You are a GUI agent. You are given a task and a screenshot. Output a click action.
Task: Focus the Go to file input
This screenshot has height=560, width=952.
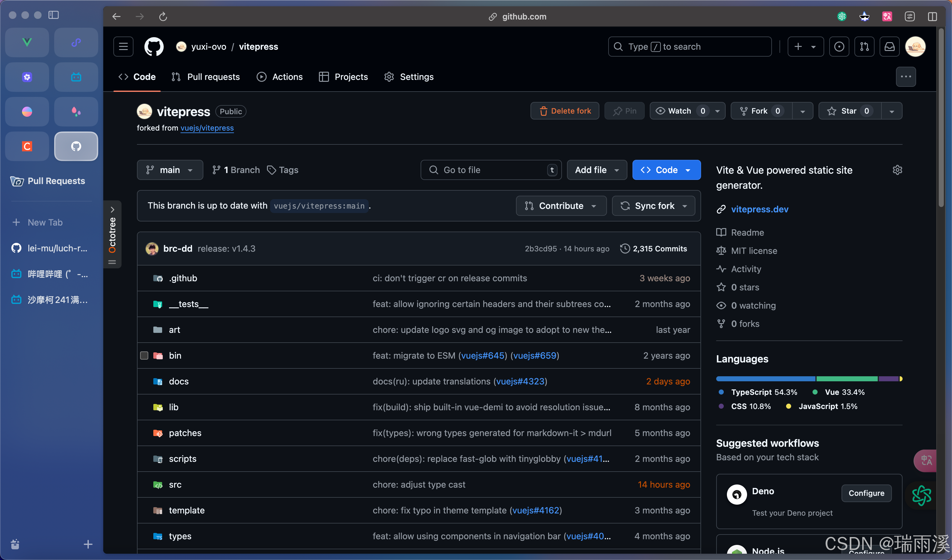(491, 170)
